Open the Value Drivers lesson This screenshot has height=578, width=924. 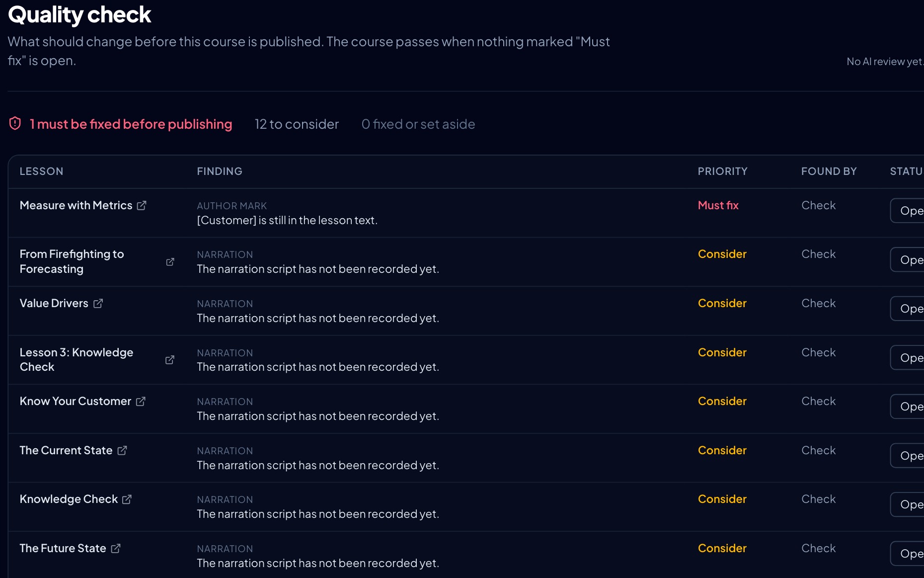54,303
